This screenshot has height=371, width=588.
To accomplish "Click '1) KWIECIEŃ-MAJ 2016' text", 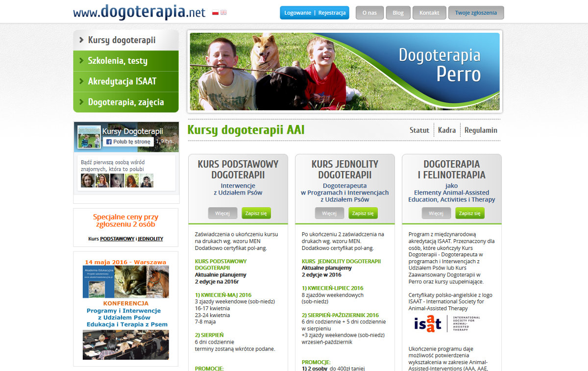I will (x=223, y=295).
